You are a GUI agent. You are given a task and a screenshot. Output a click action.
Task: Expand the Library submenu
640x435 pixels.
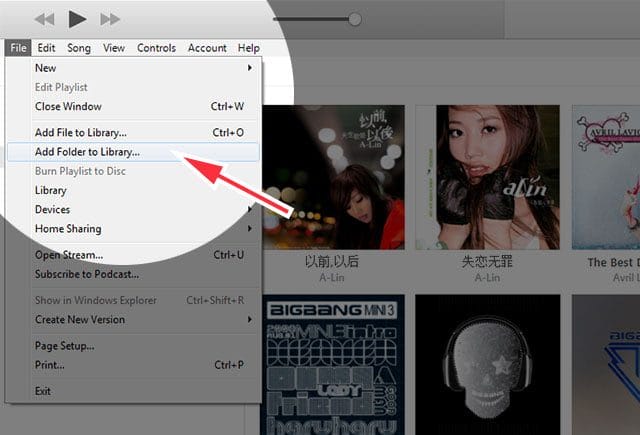[x=133, y=190]
